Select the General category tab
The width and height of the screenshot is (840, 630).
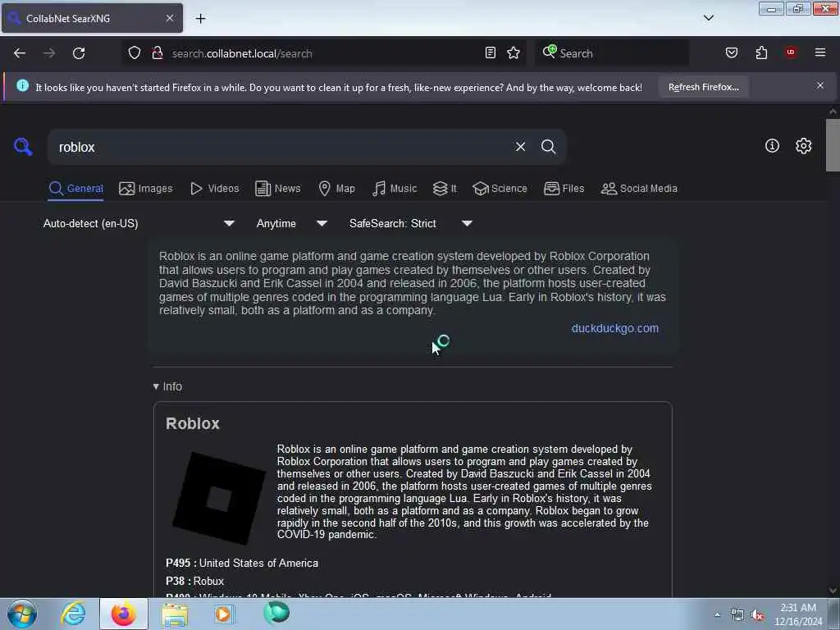tap(75, 189)
